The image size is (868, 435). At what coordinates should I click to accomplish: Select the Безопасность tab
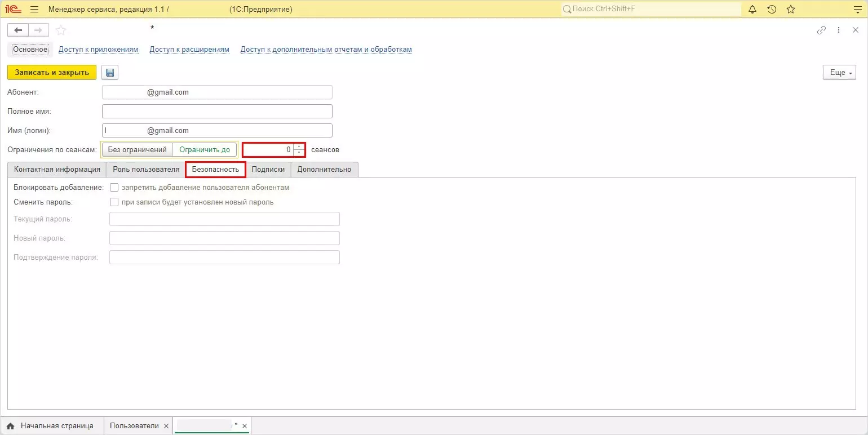point(215,169)
